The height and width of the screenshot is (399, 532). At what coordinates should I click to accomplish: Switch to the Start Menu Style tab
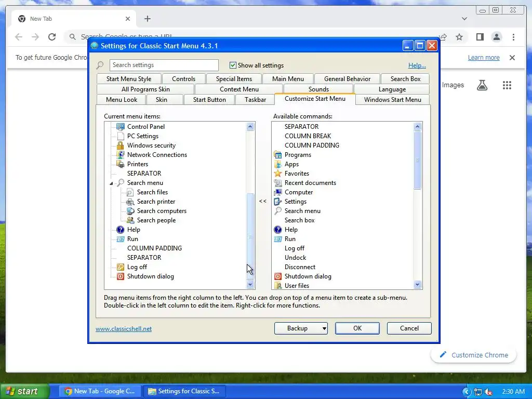(x=129, y=79)
